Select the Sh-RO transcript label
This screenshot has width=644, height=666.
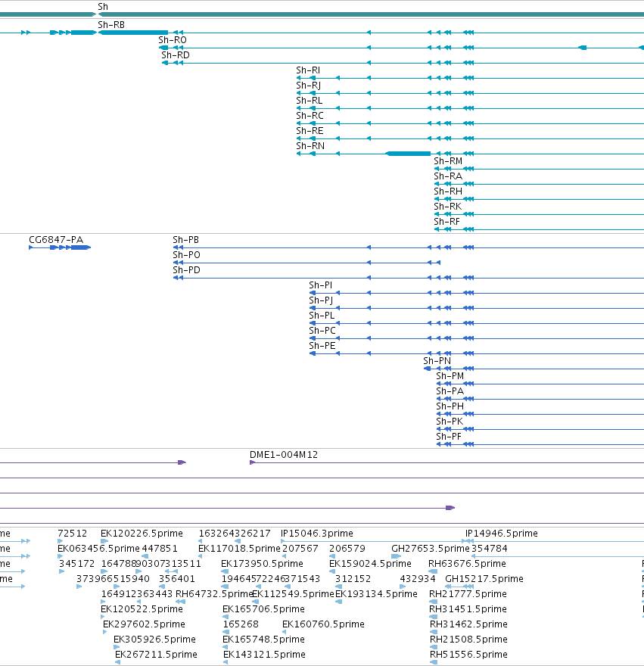tap(173, 40)
